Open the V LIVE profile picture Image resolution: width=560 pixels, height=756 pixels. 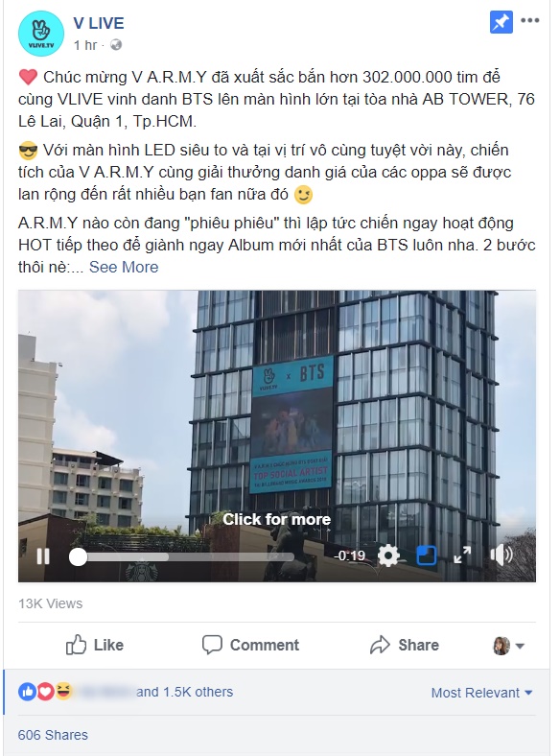point(41,34)
